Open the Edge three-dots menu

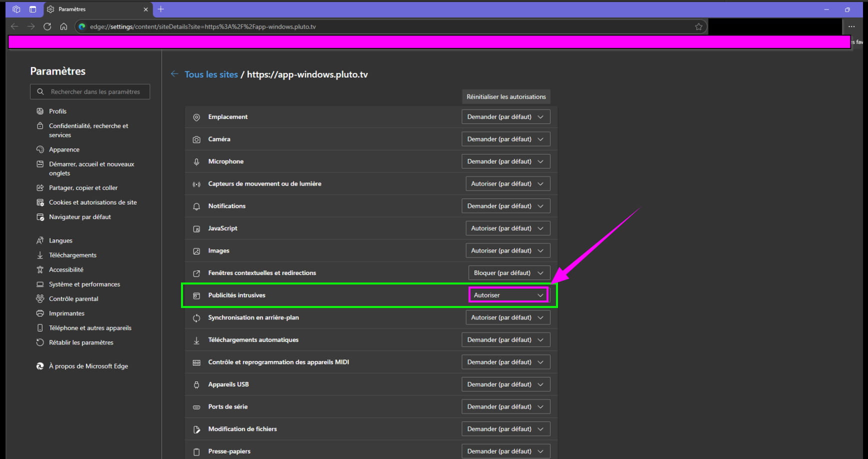[x=851, y=26]
